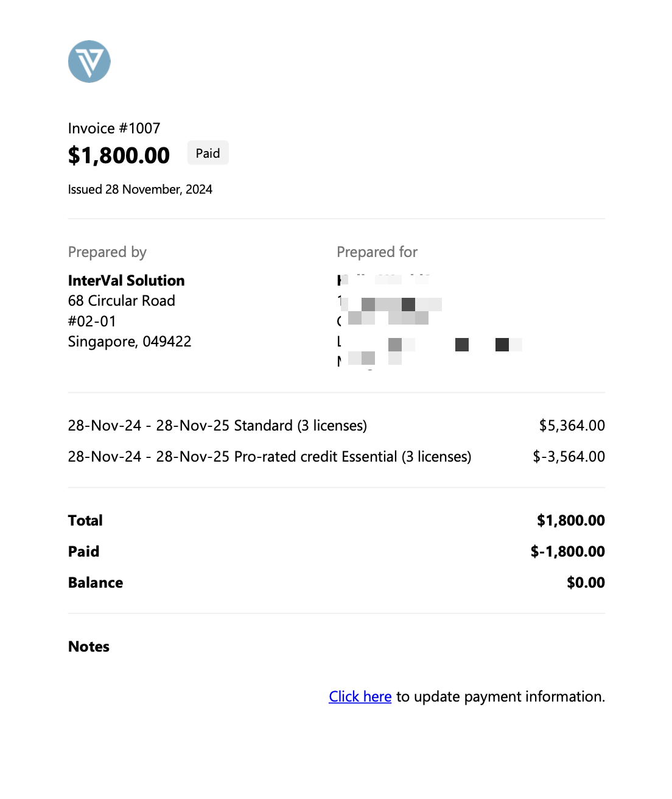This screenshot has height=799, width=672.
Task: Click the InterVal Solution company name
Action: [126, 281]
